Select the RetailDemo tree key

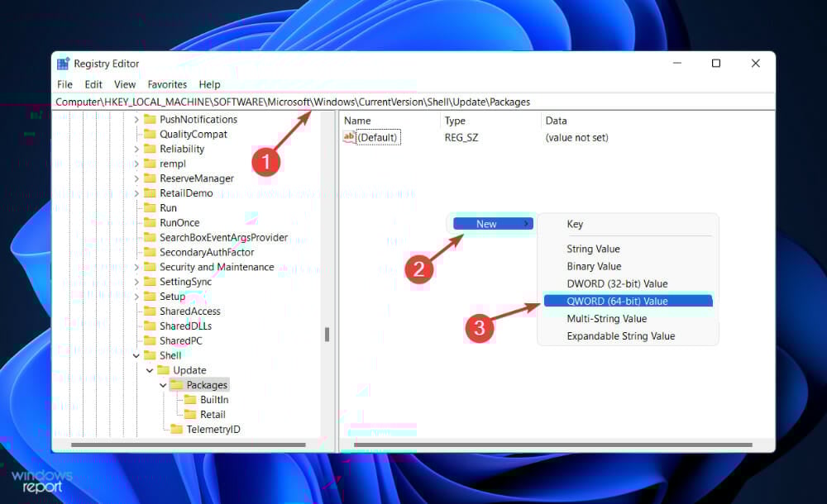click(186, 193)
